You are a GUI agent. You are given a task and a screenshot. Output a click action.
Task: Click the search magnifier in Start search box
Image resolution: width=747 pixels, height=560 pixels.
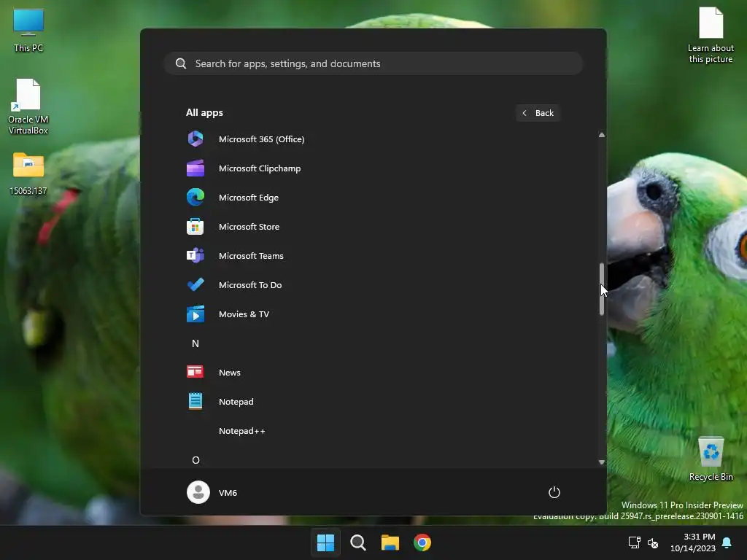click(x=181, y=63)
